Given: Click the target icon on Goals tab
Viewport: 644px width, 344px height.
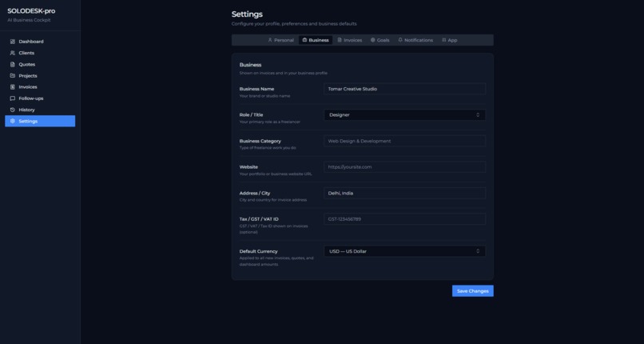Looking at the screenshot, I should (373, 40).
